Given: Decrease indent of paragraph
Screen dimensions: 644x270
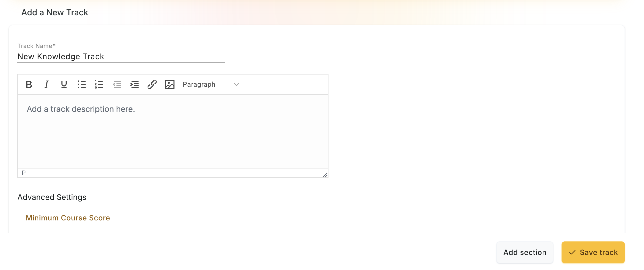Looking at the screenshot, I should click(117, 84).
